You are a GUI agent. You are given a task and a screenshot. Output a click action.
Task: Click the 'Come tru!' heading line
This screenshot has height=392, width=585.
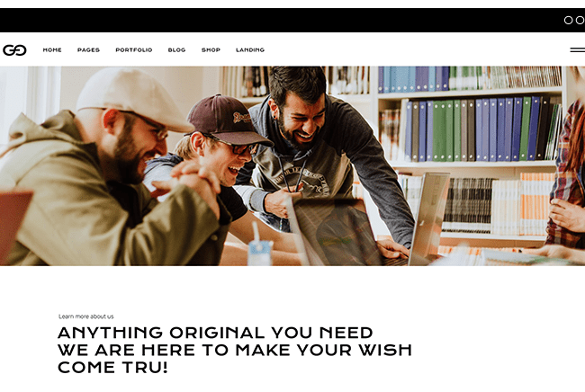[x=112, y=368]
